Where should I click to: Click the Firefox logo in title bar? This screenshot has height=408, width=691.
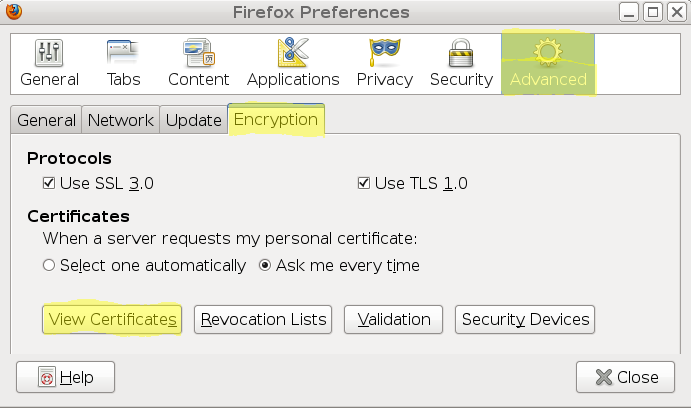point(14,12)
